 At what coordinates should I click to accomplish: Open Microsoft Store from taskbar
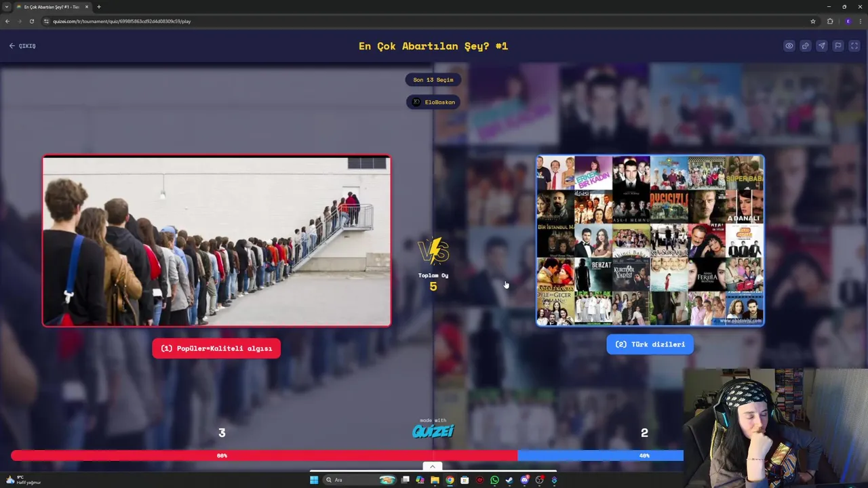[465, 480]
